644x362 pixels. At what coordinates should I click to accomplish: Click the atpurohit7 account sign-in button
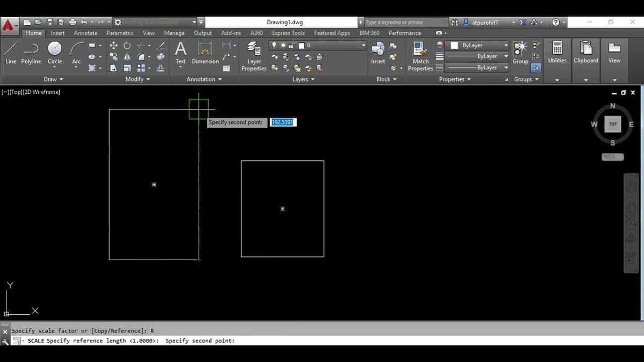(481, 23)
